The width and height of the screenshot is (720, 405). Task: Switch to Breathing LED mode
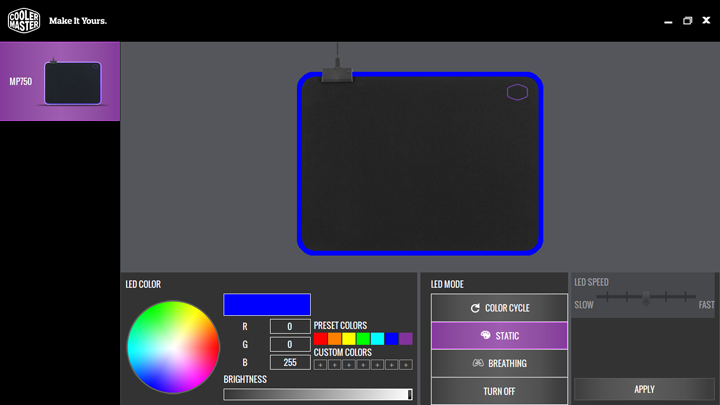click(x=499, y=363)
